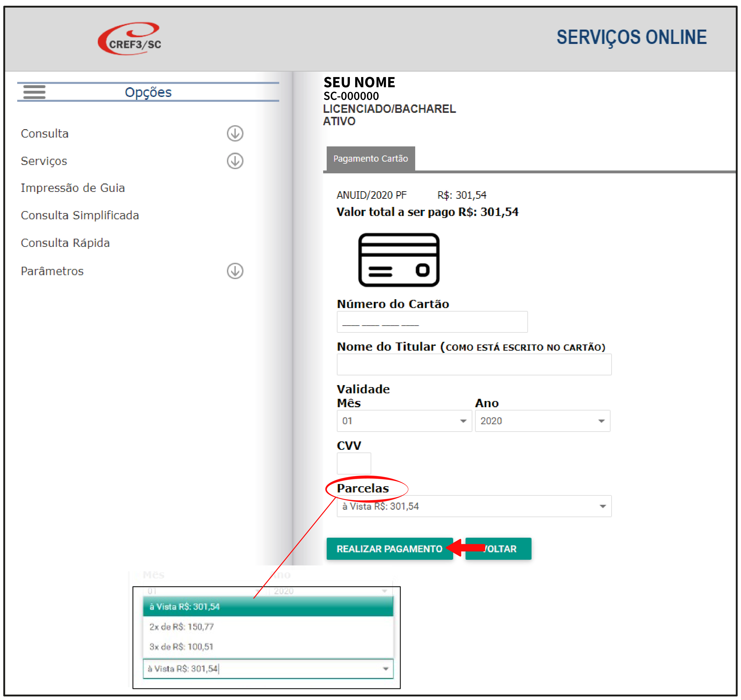Open the bottom à Vista combo box arrow
The height and width of the screenshot is (700, 741).
point(386,669)
